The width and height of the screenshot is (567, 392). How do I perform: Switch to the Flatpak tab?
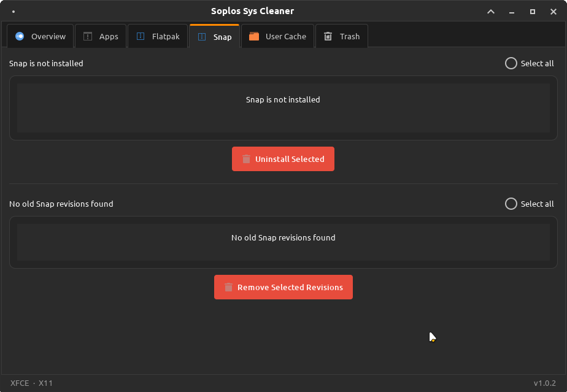coord(158,36)
